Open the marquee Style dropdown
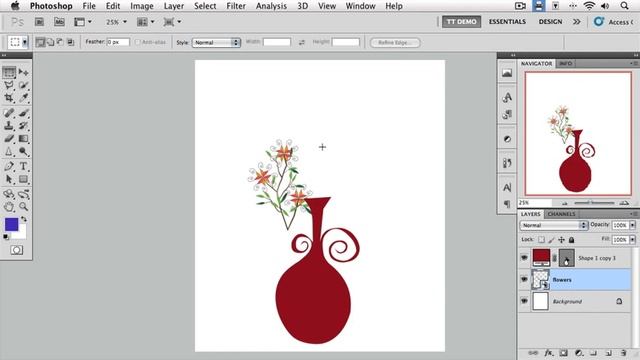Image resolution: width=640 pixels, height=360 pixels. 216,42
